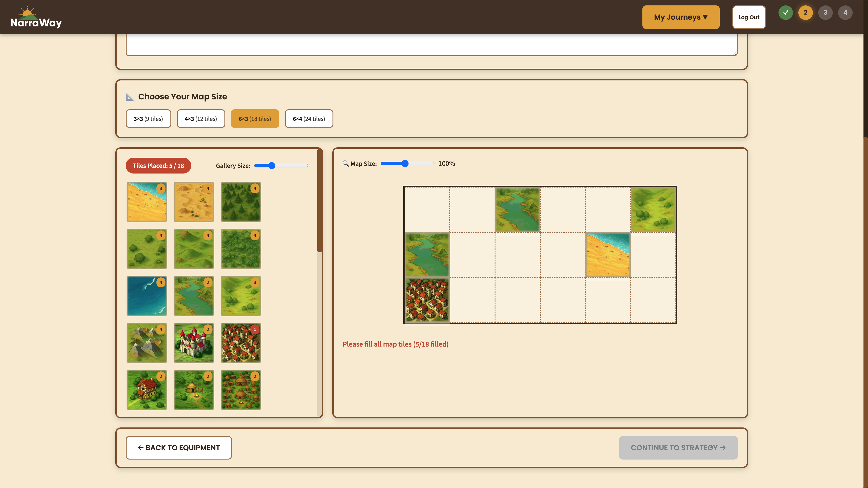Select the ocean tile thumbnail
Image resolution: width=868 pixels, height=488 pixels.
[146, 296]
